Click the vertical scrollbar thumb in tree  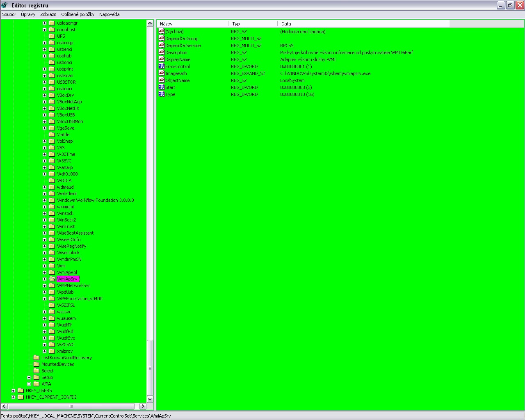coord(150,368)
